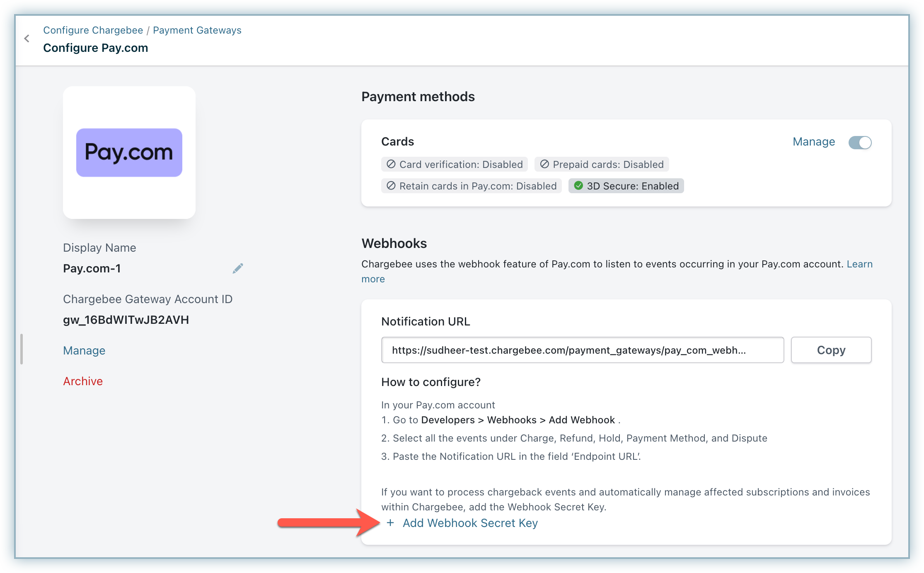Click the pencil edit icon for Display Name
Image resolution: width=924 pixels, height=573 pixels.
pyautogui.click(x=238, y=269)
